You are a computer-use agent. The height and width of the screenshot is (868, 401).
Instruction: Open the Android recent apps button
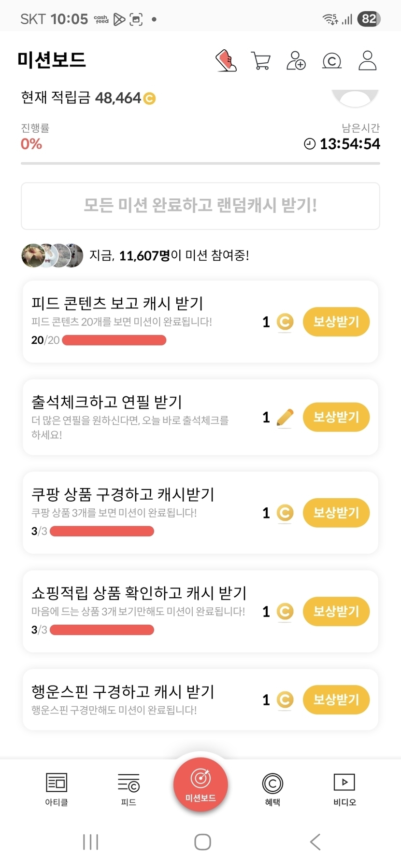[x=90, y=841]
